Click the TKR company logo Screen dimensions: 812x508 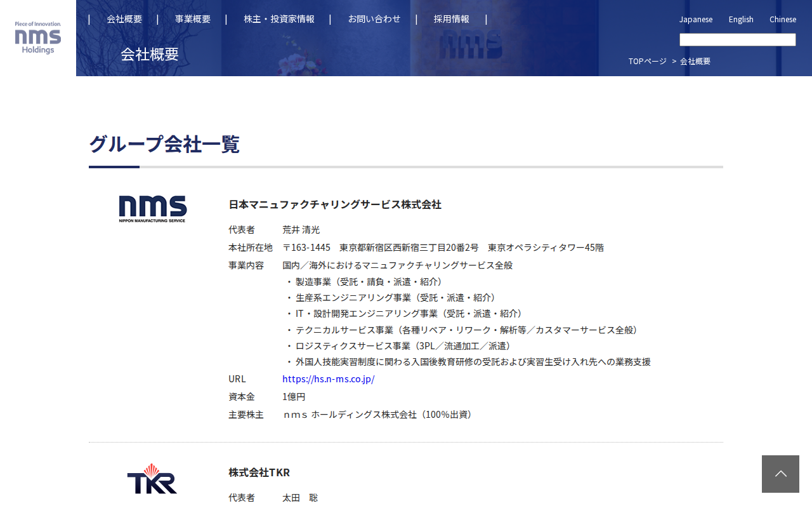click(152, 479)
